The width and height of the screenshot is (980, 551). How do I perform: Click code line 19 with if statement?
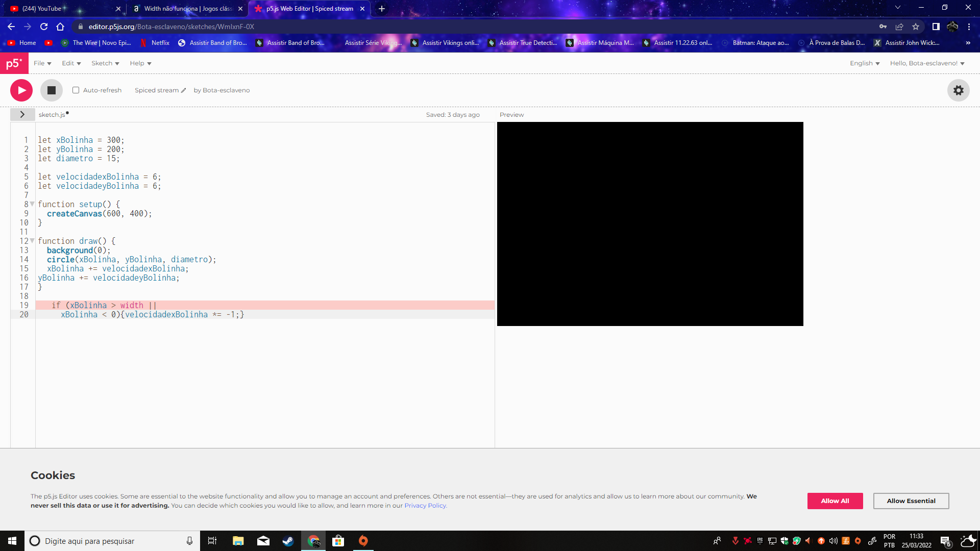click(x=265, y=305)
